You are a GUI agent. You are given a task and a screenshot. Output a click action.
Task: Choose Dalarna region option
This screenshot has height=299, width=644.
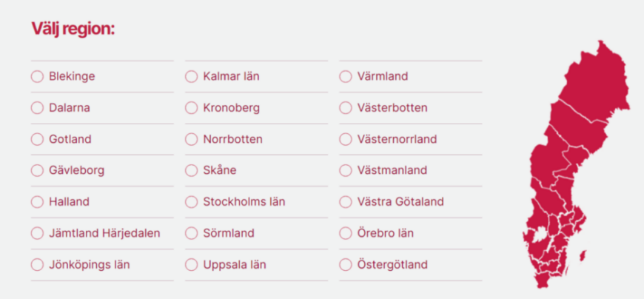37,108
